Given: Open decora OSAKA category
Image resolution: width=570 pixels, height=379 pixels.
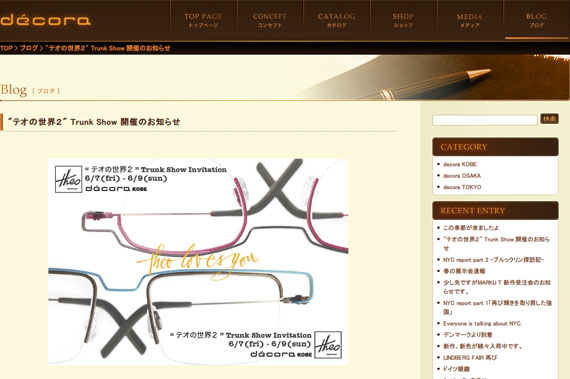Looking at the screenshot, I should (462, 176).
